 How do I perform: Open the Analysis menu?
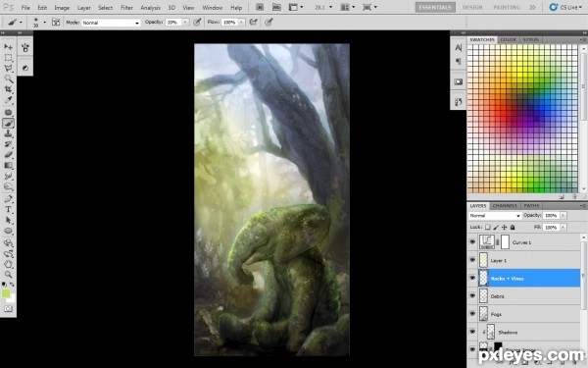click(150, 8)
